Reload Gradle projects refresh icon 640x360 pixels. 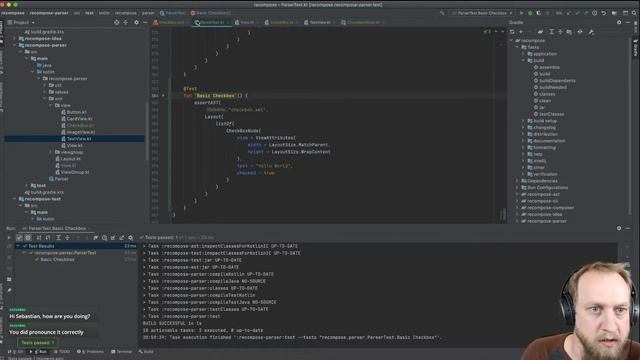click(512, 32)
